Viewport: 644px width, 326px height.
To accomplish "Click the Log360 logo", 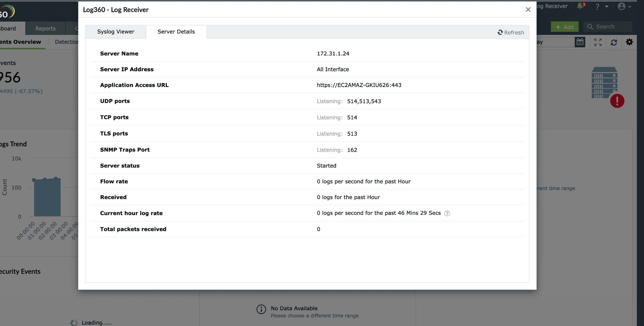I will [x=7, y=12].
